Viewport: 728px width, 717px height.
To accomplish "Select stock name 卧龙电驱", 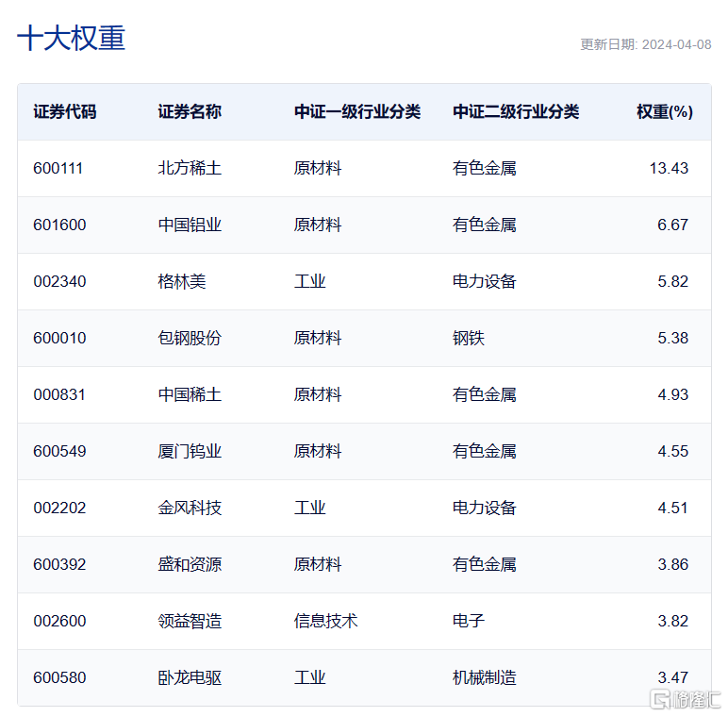I will 190,678.
